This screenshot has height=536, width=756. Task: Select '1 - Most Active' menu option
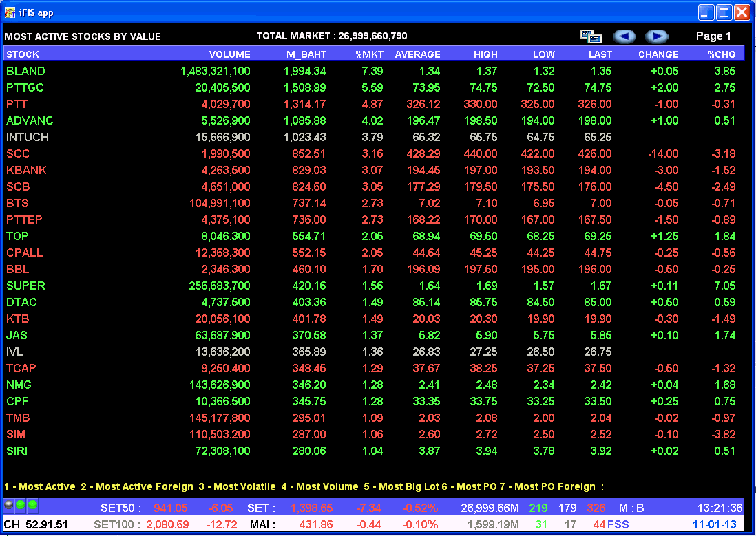tap(40, 487)
